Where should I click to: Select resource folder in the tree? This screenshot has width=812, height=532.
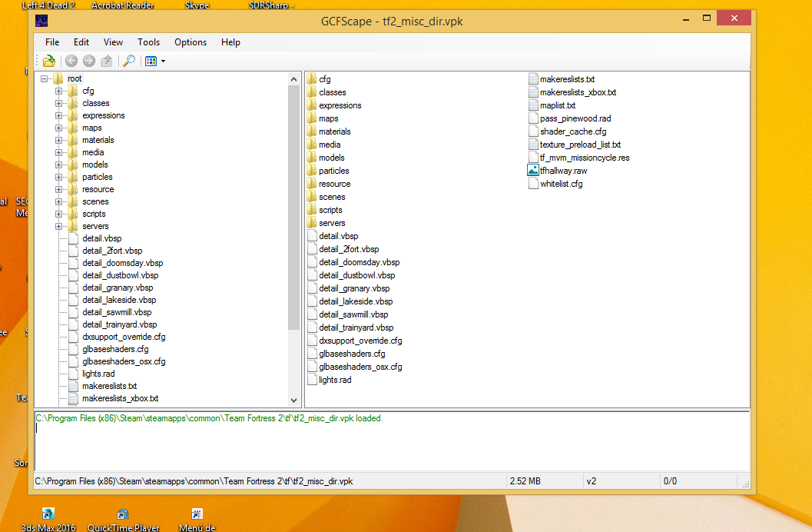(x=98, y=189)
